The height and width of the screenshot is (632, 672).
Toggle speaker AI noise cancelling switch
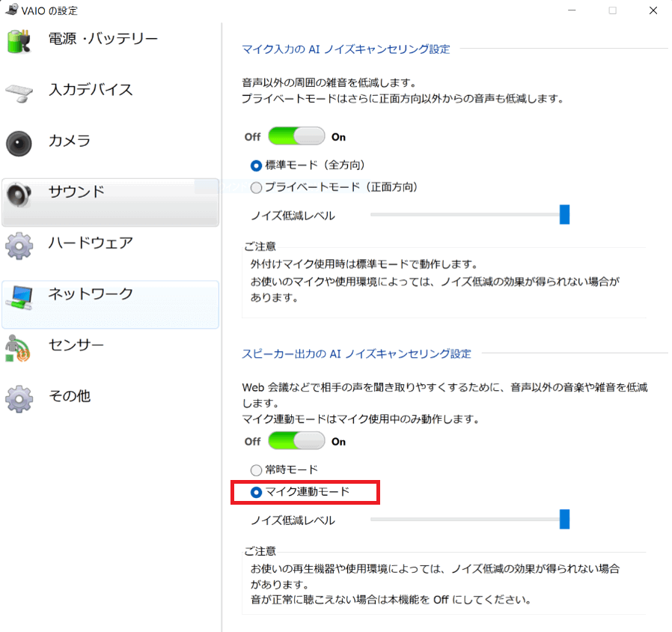(296, 441)
